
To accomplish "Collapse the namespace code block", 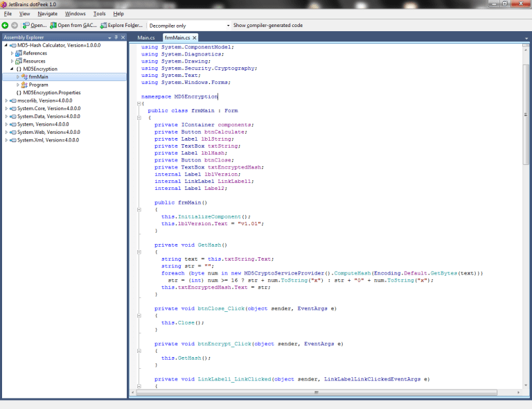I will click(x=139, y=103).
